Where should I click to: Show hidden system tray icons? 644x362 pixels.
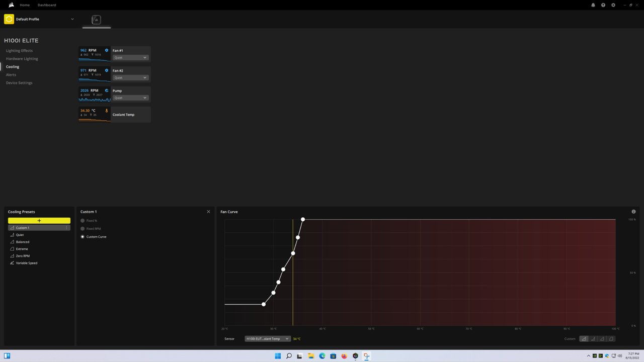[589, 356]
